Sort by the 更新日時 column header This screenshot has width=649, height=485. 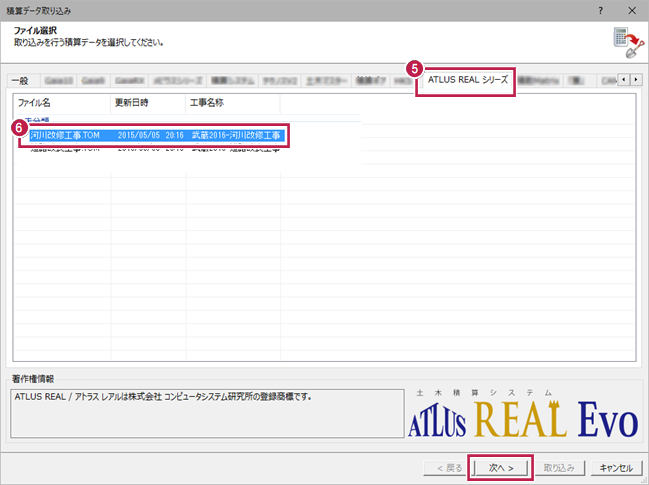[x=148, y=103]
